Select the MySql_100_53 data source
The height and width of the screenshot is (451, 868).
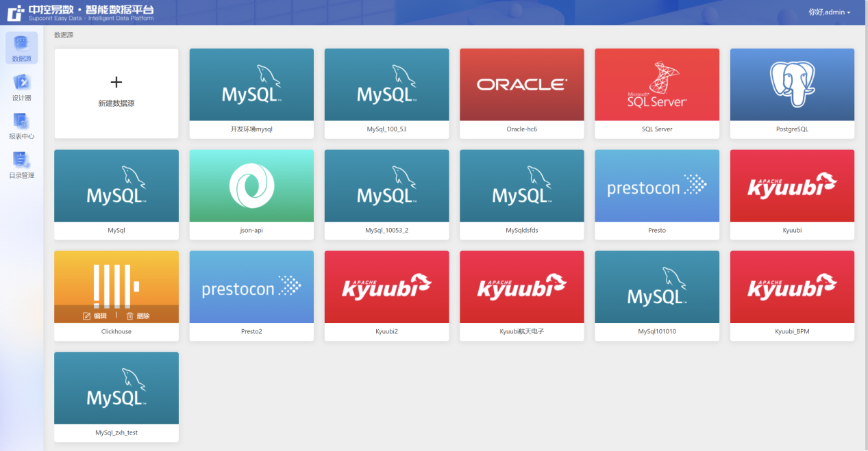(x=386, y=93)
